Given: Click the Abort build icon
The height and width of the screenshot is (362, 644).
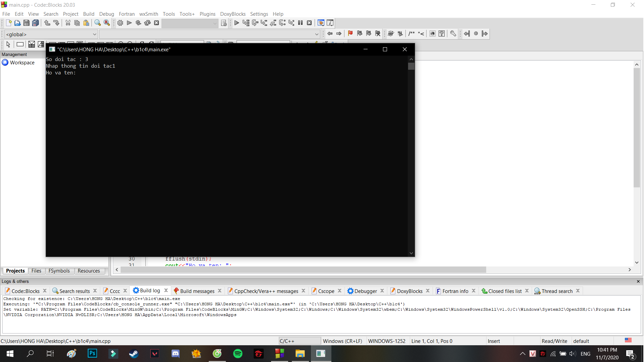Looking at the screenshot, I should 156,23.
